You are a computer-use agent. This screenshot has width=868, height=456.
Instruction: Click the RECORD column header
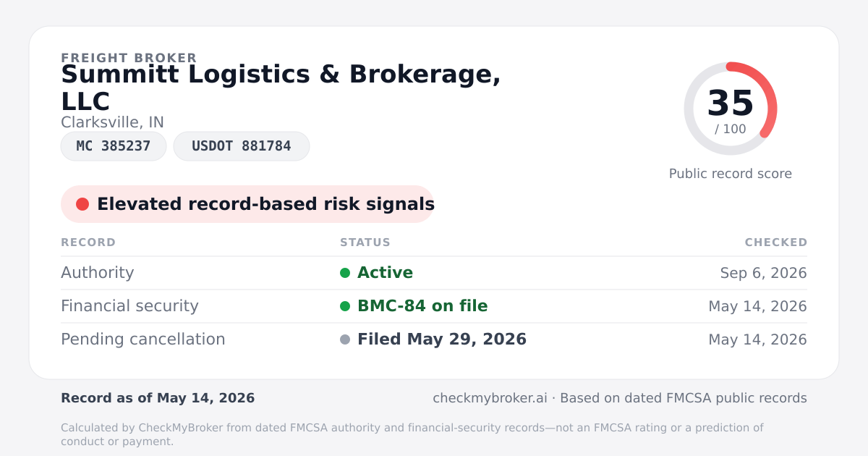88,242
